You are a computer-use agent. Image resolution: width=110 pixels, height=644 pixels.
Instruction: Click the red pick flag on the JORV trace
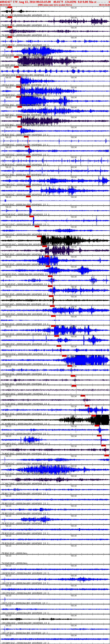(64, 356)
